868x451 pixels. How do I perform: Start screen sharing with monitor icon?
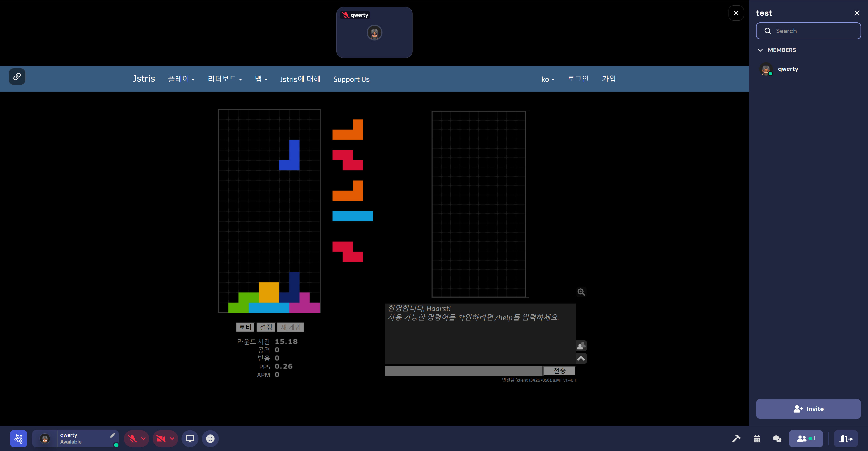pyautogui.click(x=190, y=439)
